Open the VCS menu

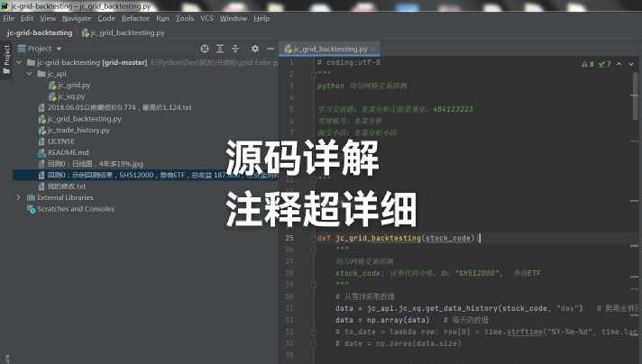point(206,18)
